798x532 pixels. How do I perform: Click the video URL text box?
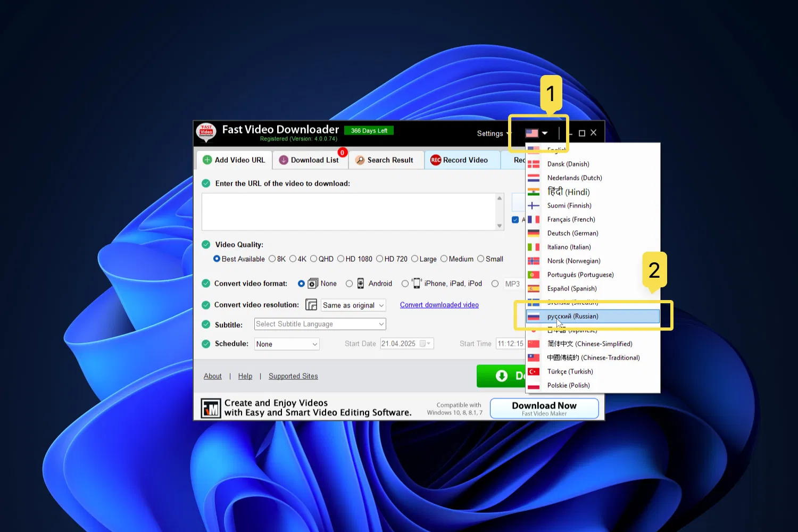[x=349, y=212]
